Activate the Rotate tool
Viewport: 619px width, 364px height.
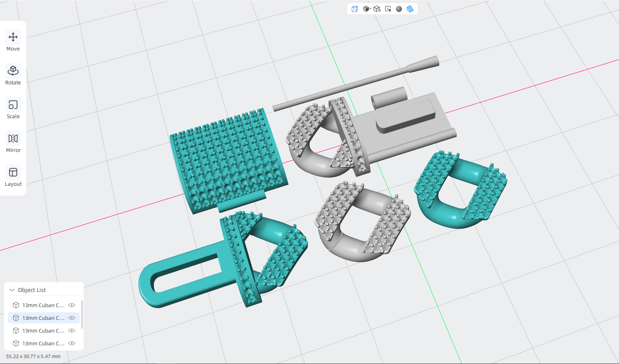pyautogui.click(x=13, y=75)
